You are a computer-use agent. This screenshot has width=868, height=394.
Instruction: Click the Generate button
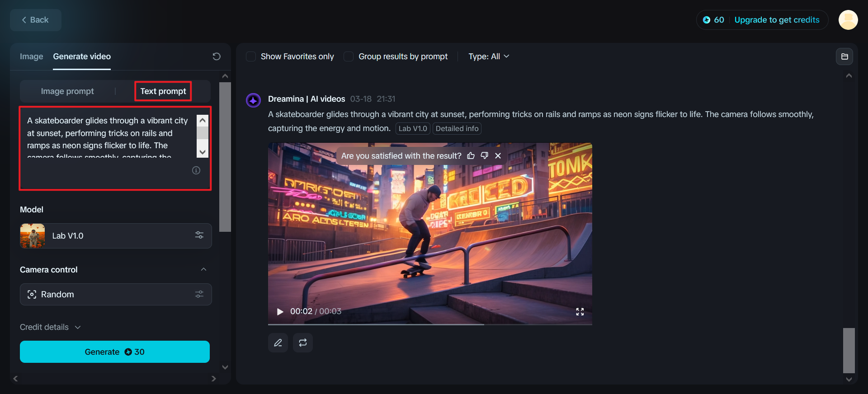coord(115,352)
